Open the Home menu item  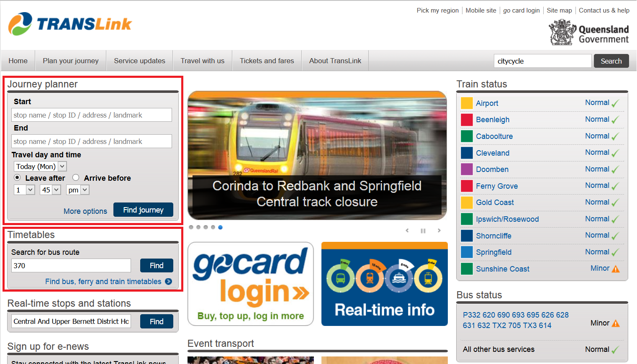[x=18, y=61]
